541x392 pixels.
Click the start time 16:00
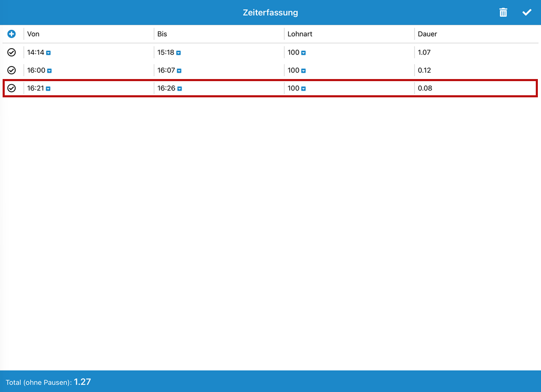click(36, 71)
